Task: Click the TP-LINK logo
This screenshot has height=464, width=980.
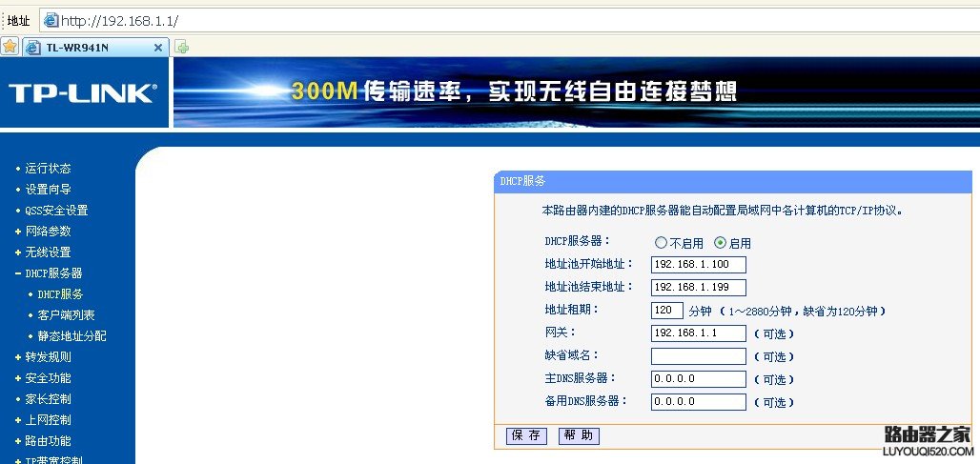Action: (x=83, y=93)
